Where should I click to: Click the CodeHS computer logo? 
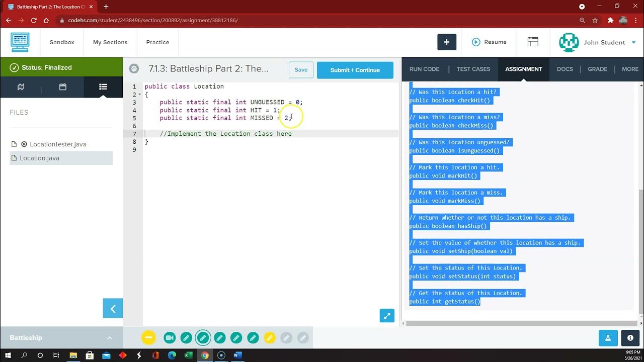click(20, 42)
